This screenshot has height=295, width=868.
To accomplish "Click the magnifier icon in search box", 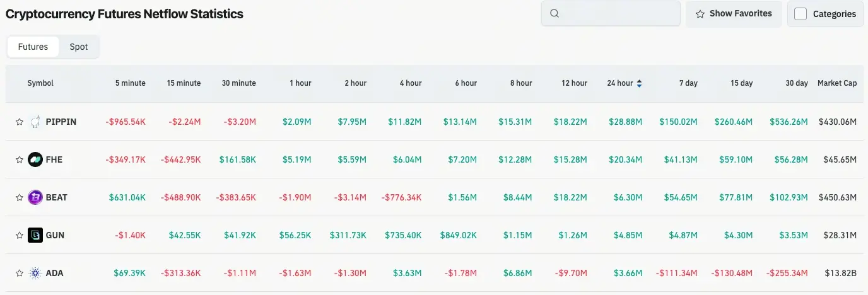I will [554, 13].
